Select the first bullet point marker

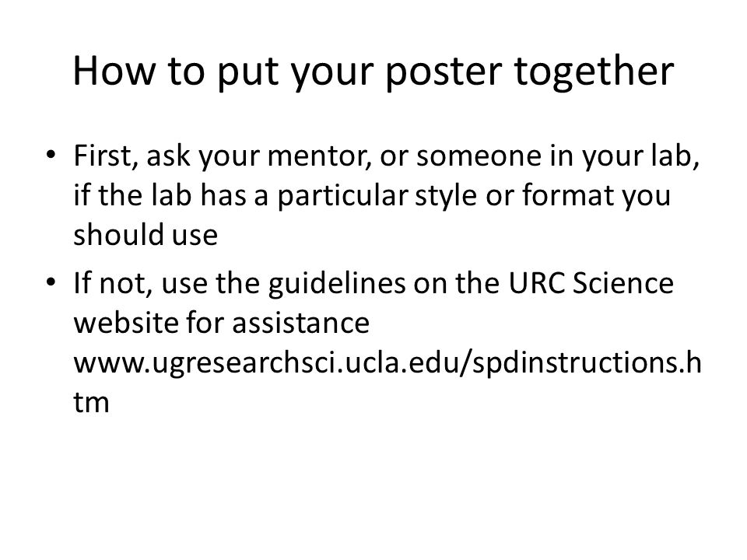coord(51,154)
